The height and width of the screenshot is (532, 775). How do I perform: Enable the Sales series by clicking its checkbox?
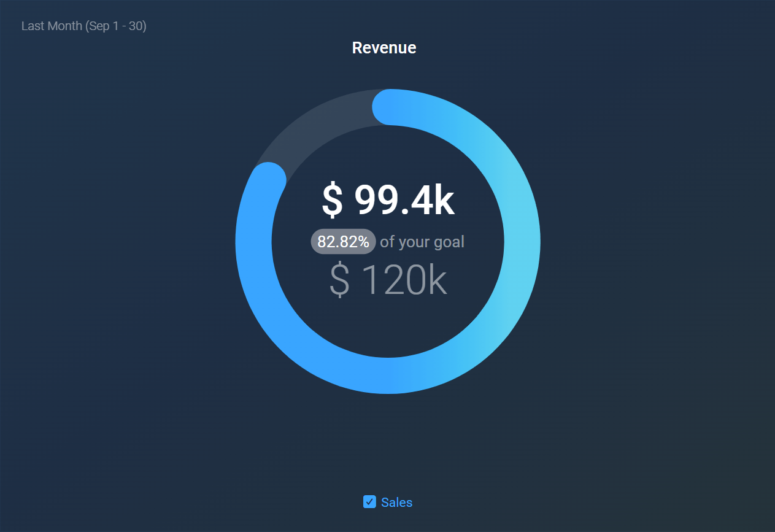pos(369,502)
